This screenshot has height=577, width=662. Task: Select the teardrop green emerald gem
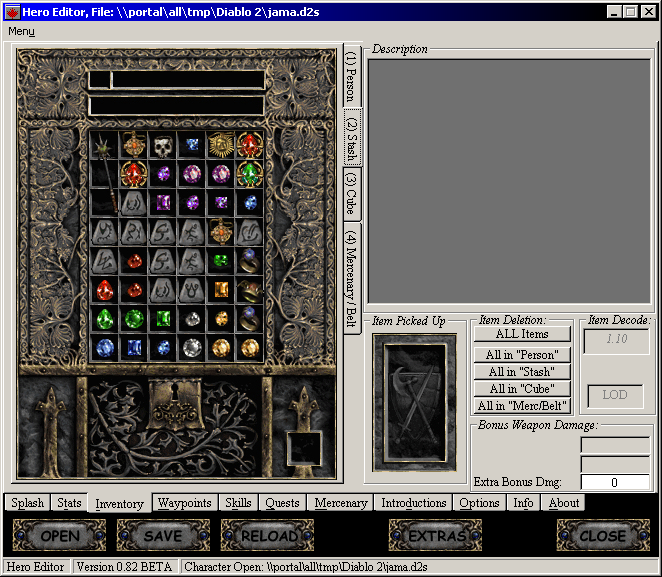[105, 319]
